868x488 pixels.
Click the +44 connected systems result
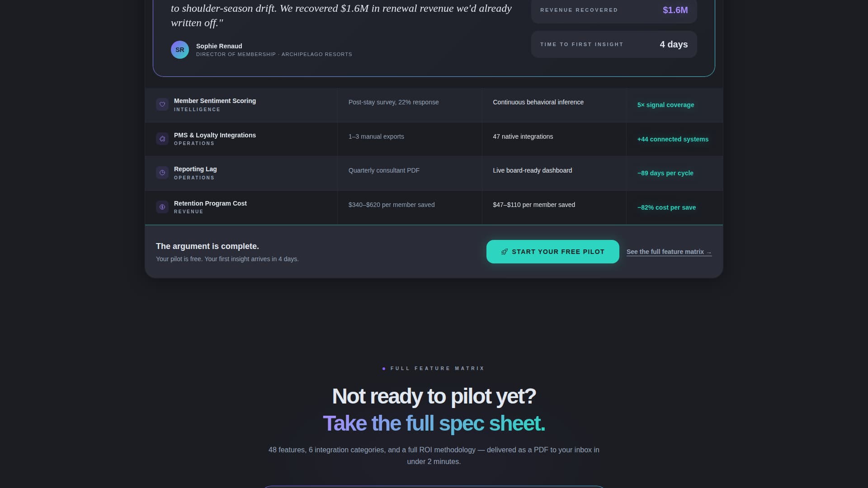click(x=673, y=139)
